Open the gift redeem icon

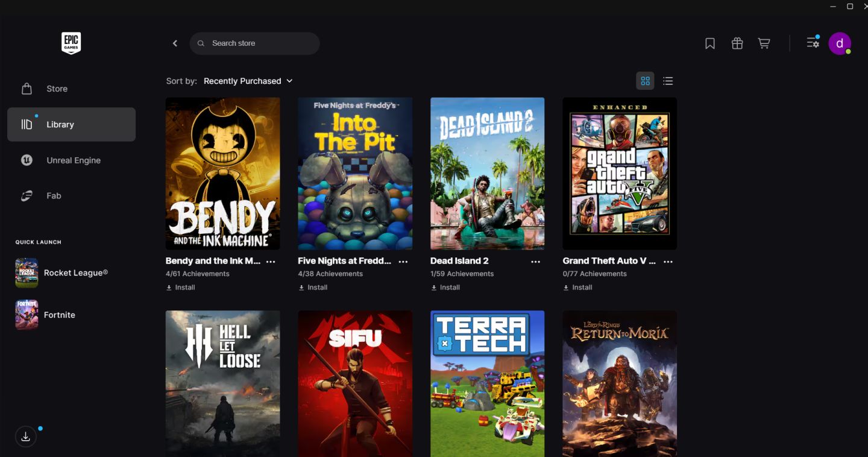click(737, 43)
